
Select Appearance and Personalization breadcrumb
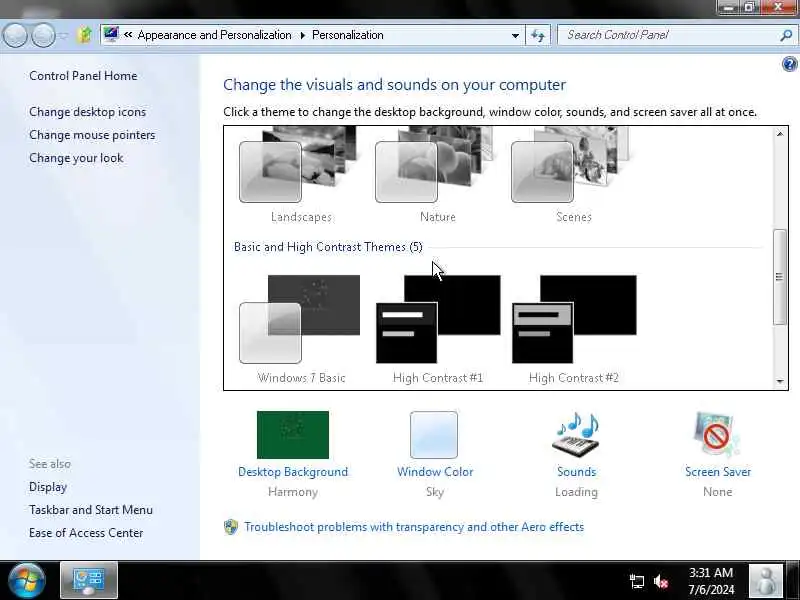[214, 35]
